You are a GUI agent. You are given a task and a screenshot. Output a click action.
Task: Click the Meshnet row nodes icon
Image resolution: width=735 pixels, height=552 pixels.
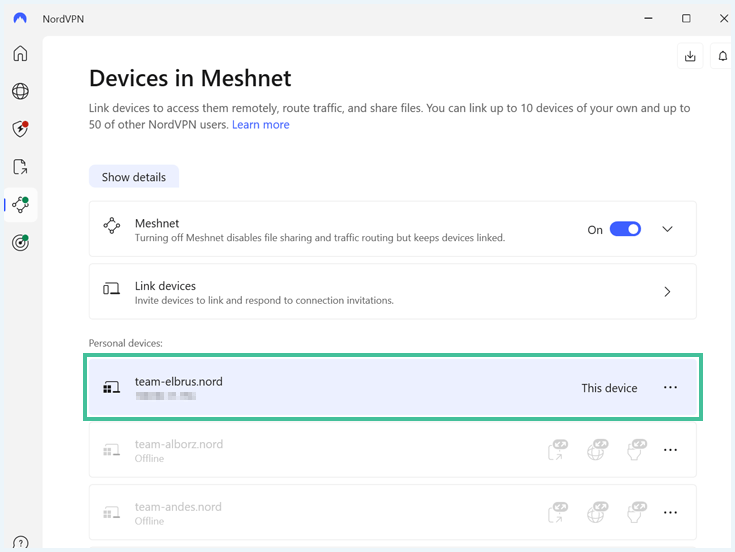click(112, 225)
